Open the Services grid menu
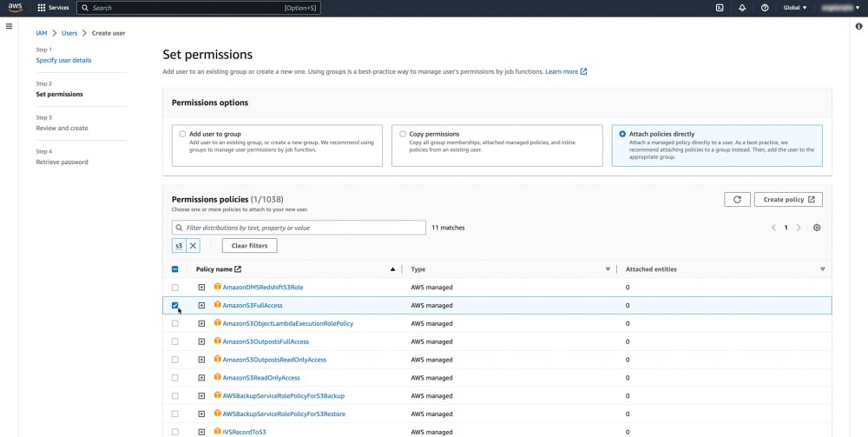Screen dimensions: 868x437 (54, 8)
